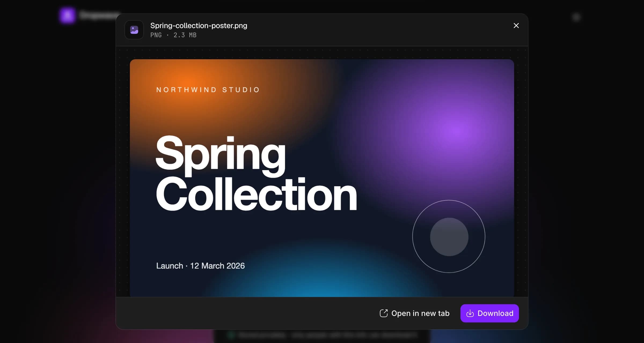
Task: Click the Spring Collection poster preview image
Action: click(x=322, y=178)
